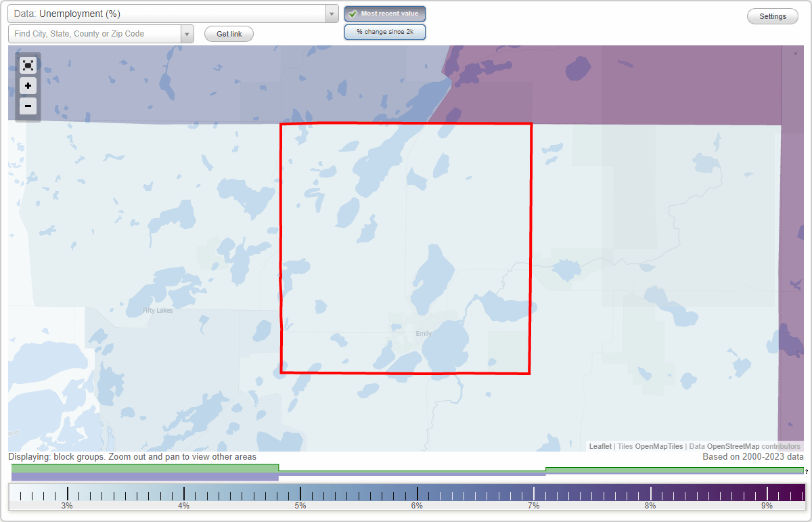Expand the city search dropdown arrow
812x522 pixels.
pos(187,34)
